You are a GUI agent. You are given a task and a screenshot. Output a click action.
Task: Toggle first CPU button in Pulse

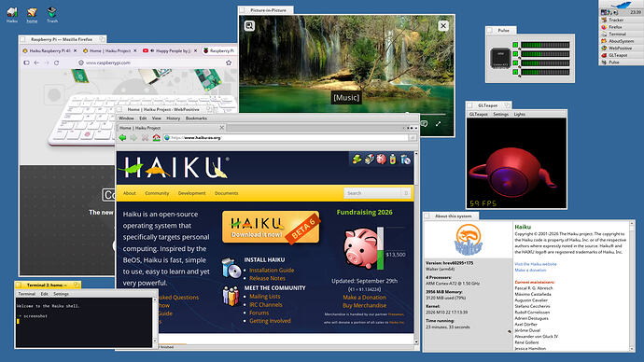[x=515, y=45]
